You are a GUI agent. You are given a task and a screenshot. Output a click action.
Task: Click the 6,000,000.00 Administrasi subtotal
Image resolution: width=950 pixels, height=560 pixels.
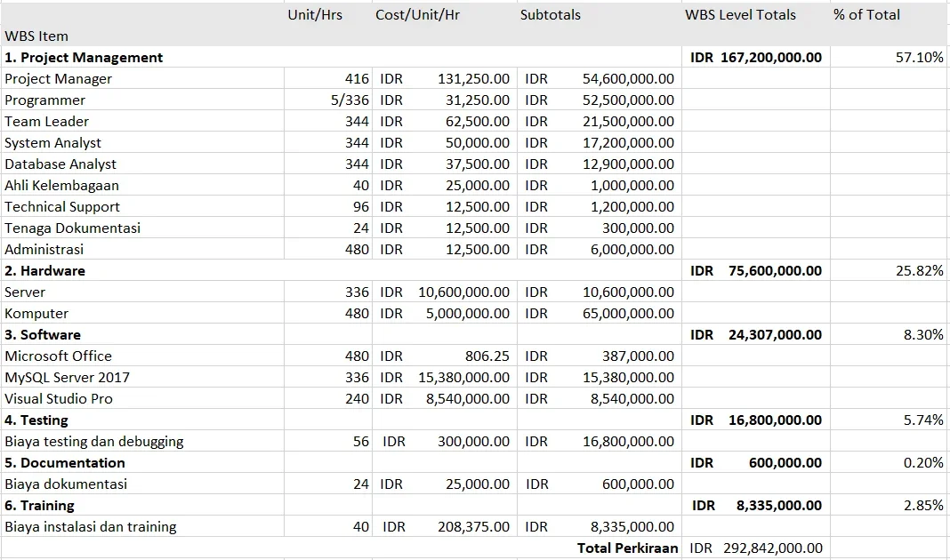632,249
